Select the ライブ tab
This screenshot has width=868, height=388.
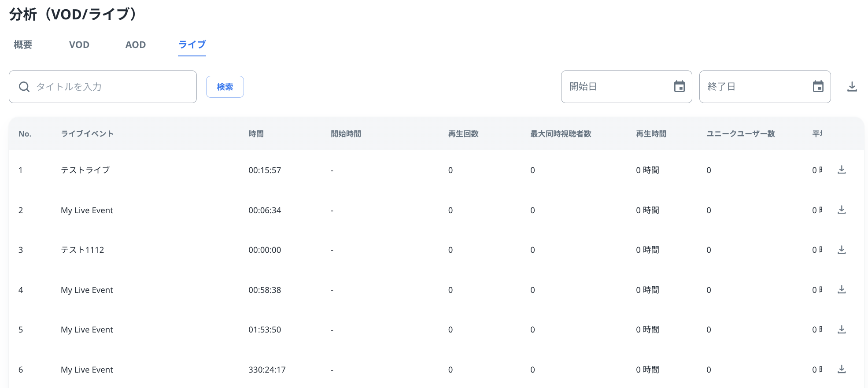192,45
